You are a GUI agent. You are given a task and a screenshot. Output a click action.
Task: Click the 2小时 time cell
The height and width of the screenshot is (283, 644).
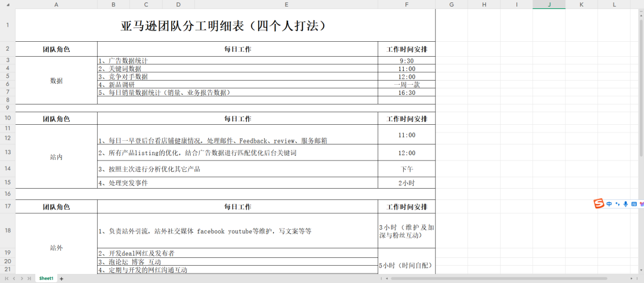[407, 183]
